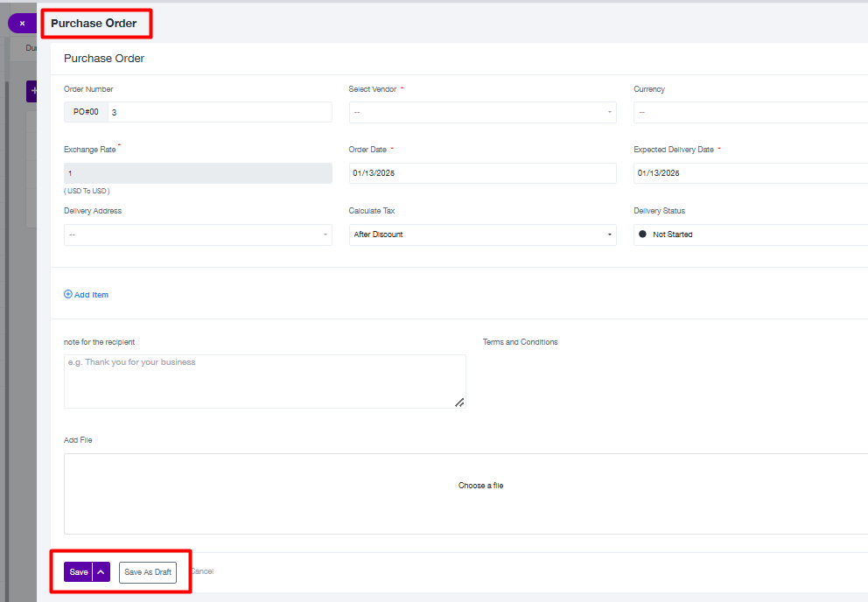
Task: Edit the Order Number field
Action: coord(220,112)
